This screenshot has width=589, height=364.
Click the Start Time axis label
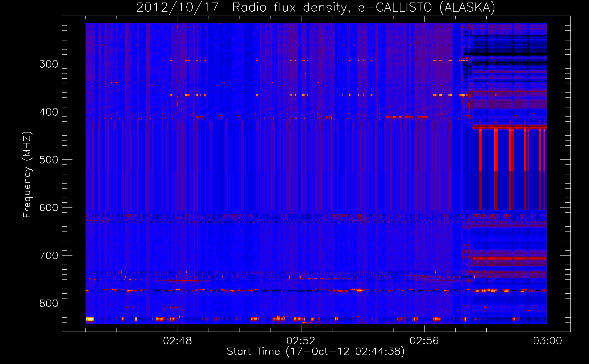pos(316,351)
